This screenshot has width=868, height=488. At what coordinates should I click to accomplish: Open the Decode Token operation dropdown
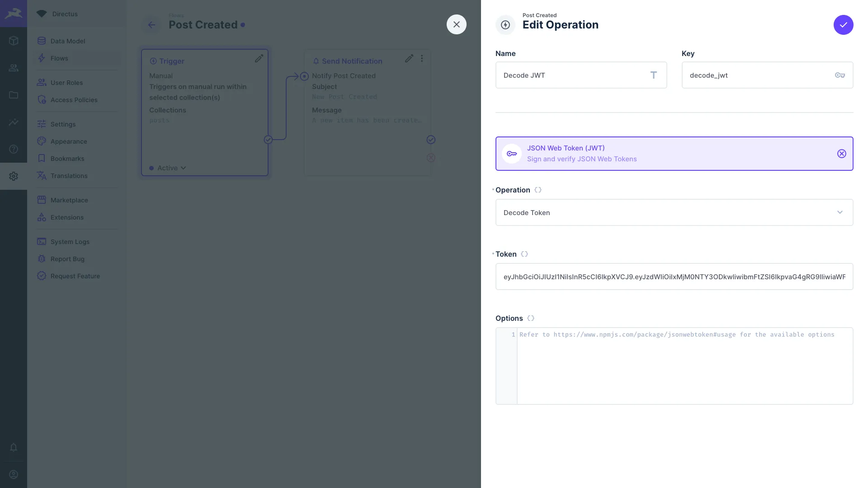coord(674,212)
